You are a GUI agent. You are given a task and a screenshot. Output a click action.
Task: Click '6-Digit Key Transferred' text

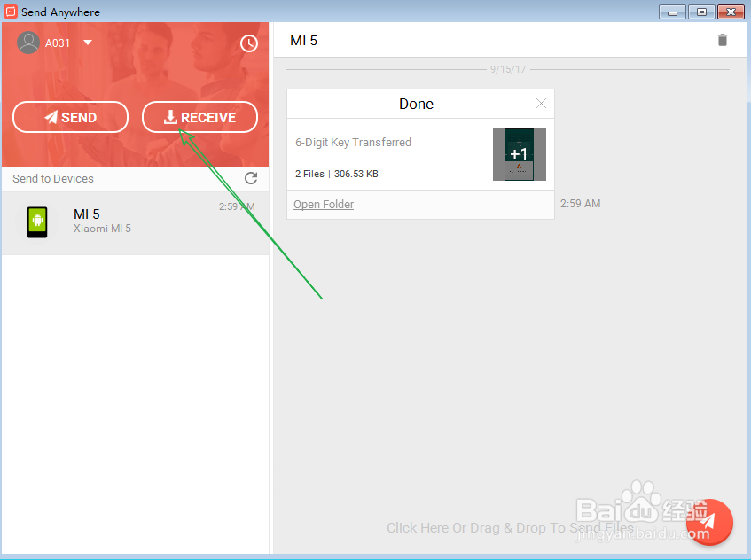(x=354, y=142)
